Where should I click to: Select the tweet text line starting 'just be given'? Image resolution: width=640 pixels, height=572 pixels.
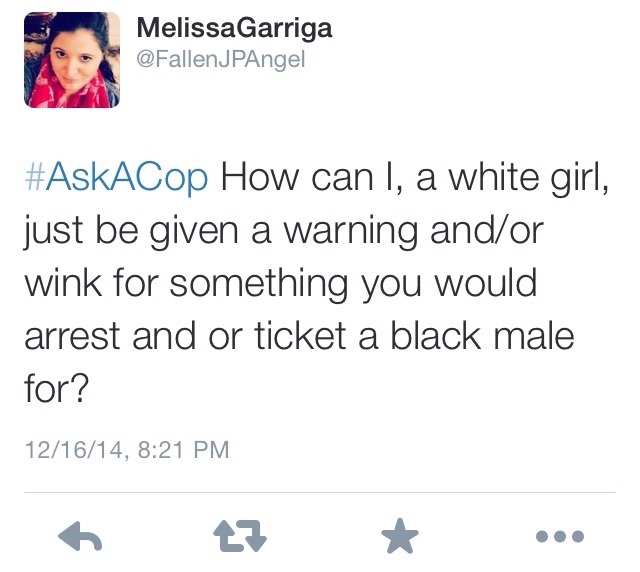(284, 230)
